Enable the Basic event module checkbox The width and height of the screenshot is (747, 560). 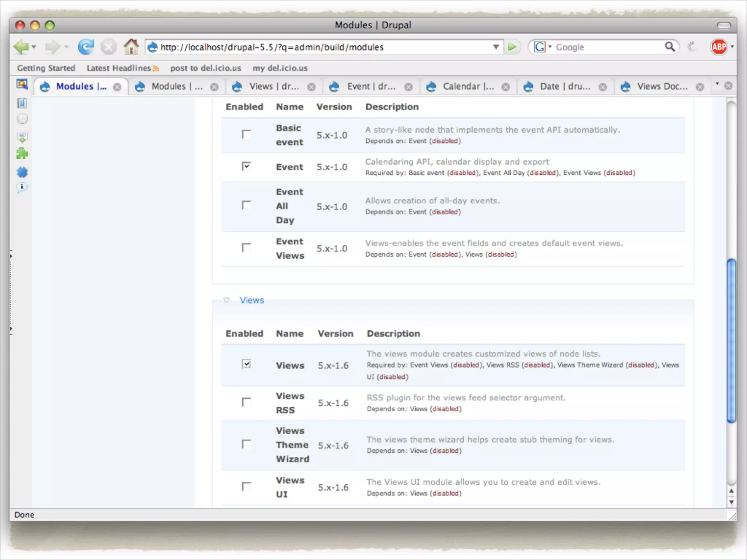[x=246, y=135]
